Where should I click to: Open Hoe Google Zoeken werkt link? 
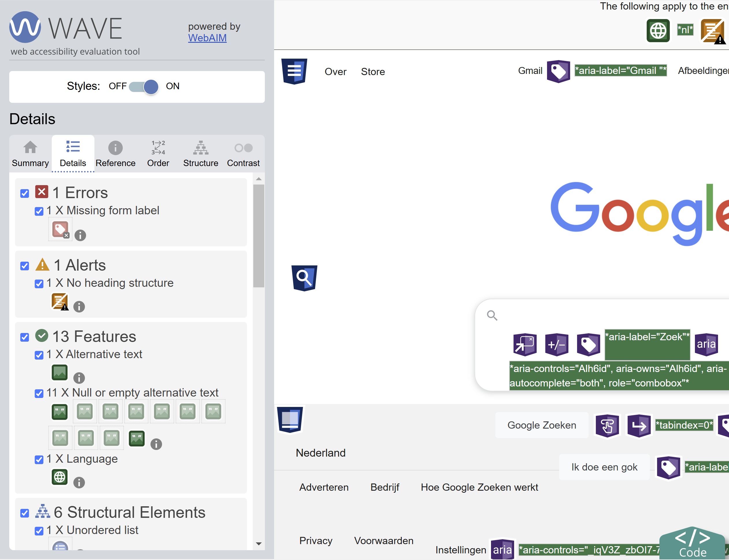479,487
